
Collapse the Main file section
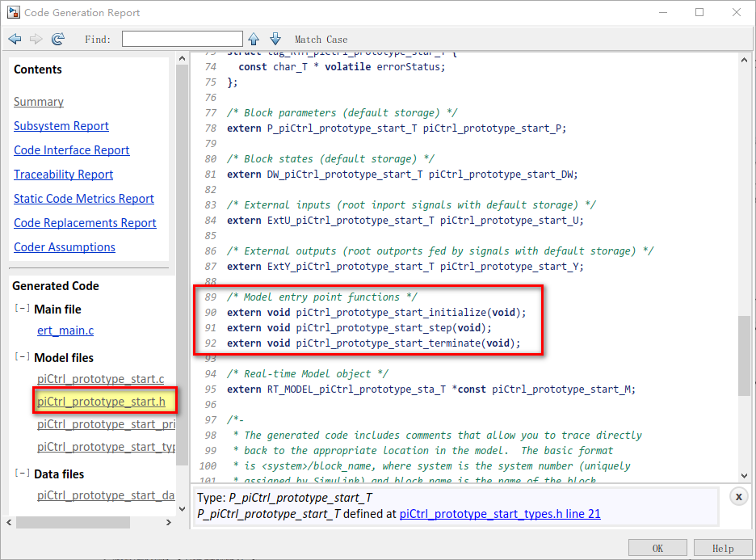pyautogui.click(x=22, y=308)
